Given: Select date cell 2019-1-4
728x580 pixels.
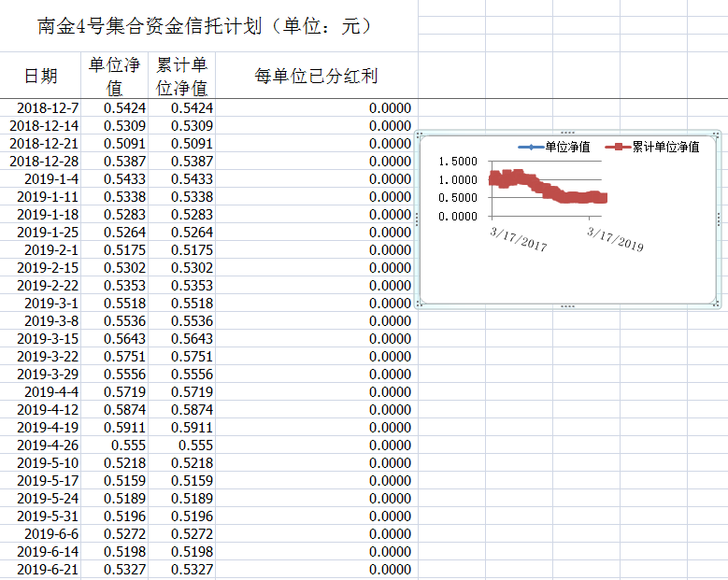Looking at the screenshot, I should click(40, 178).
